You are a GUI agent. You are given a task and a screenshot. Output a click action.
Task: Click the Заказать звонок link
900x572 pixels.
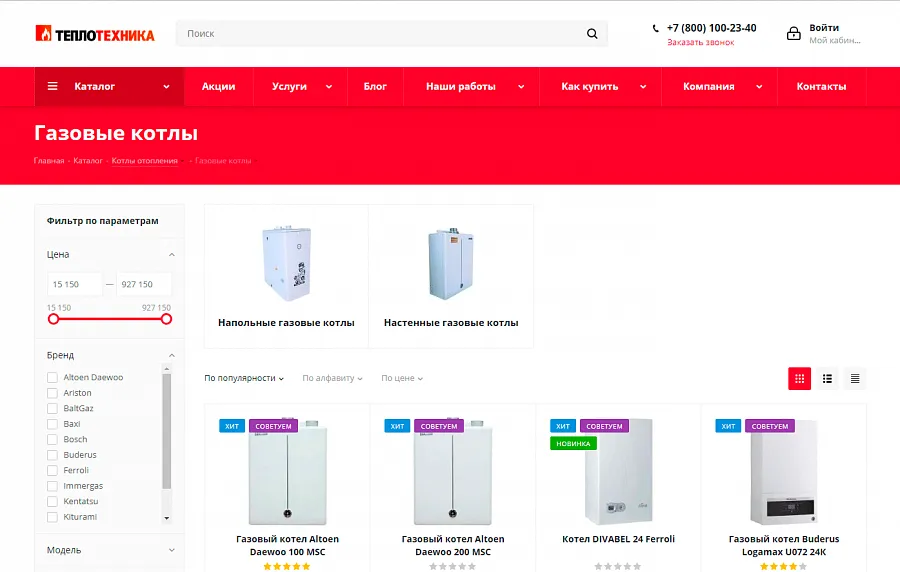700,42
